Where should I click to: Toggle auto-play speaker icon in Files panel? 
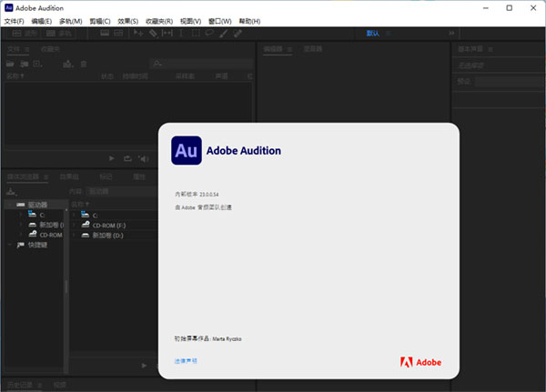(144, 158)
